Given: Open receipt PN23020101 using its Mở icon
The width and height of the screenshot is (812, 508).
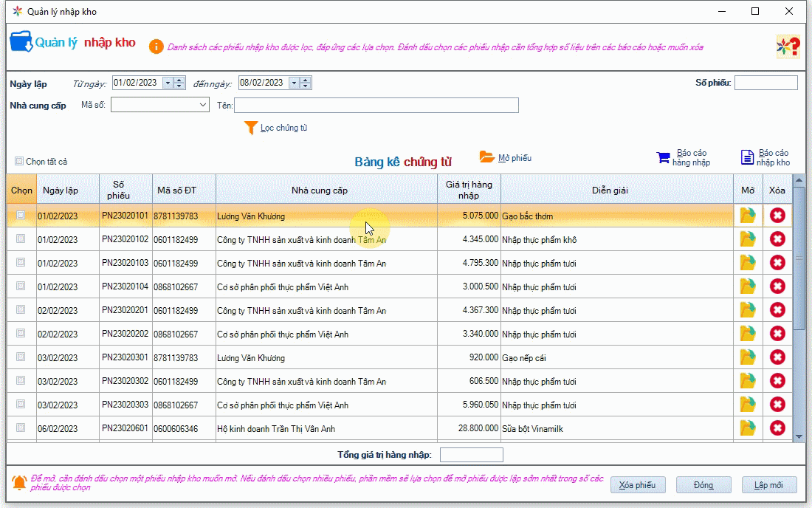Looking at the screenshot, I should tap(748, 216).
